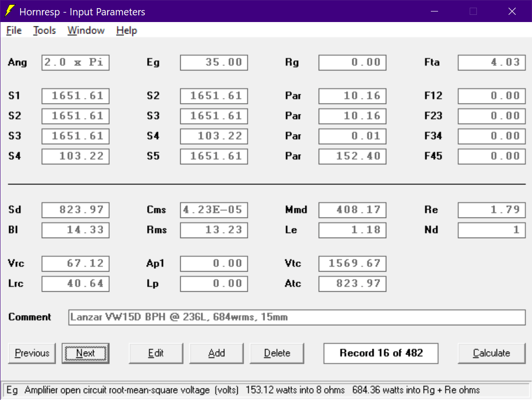Select the F23 field
This screenshot has width=532, height=400.
click(x=491, y=116)
